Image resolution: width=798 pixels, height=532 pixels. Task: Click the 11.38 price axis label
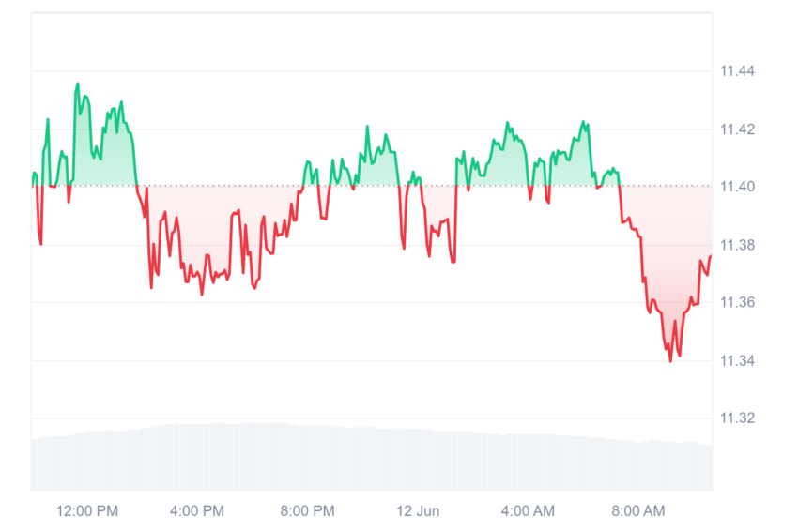point(737,245)
